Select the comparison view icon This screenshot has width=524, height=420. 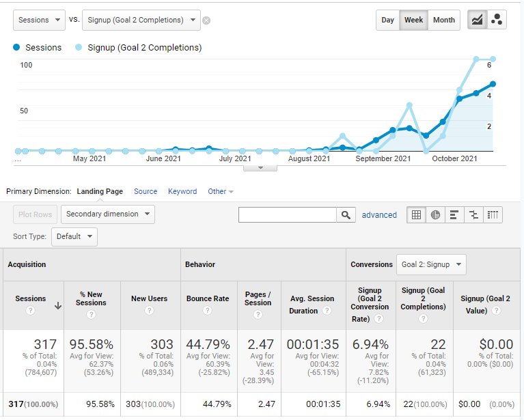(473, 215)
